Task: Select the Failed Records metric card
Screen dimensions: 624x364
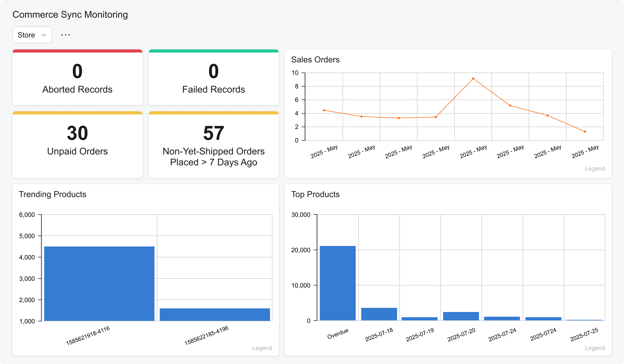Action: [213, 77]
